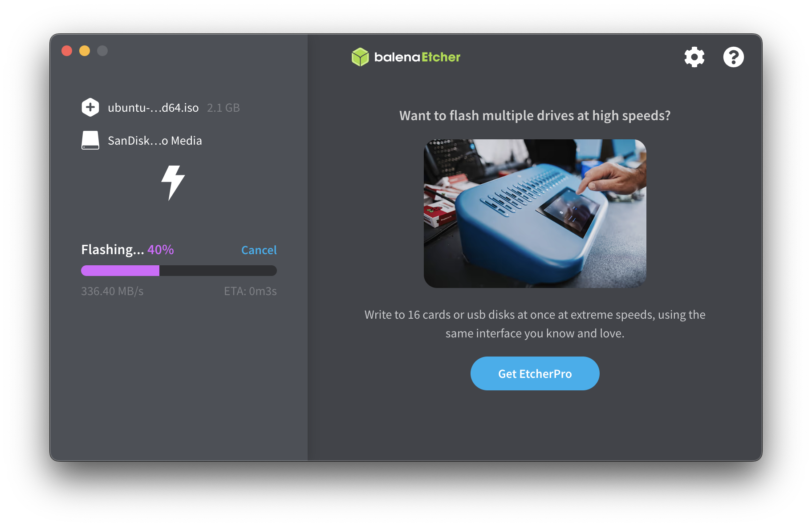Click the lightning bolt flash icon
Image resolution: width=812 pixels, height=527 pixels.
(173, 183)
